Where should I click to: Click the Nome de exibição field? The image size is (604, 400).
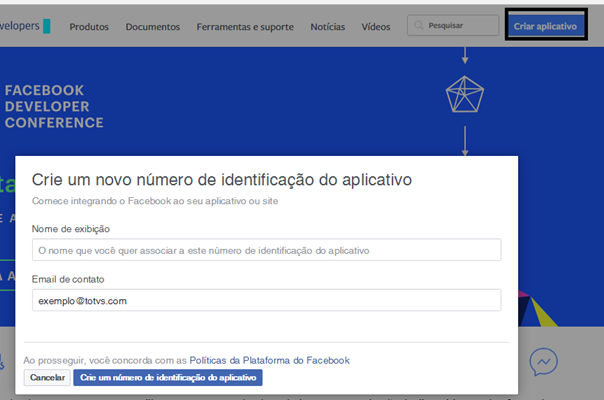click(x=267, y=250)
